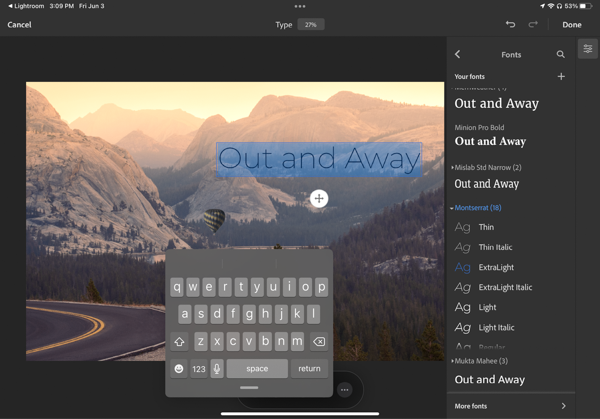
Task: Cancel the type editing
Action: tap(20, 24)
